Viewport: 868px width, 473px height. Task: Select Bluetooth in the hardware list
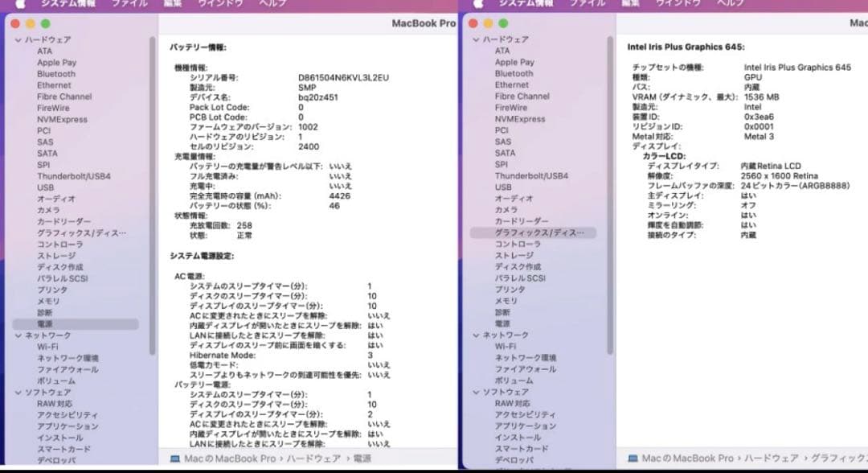pyautogui.click(x=55, y=73)
